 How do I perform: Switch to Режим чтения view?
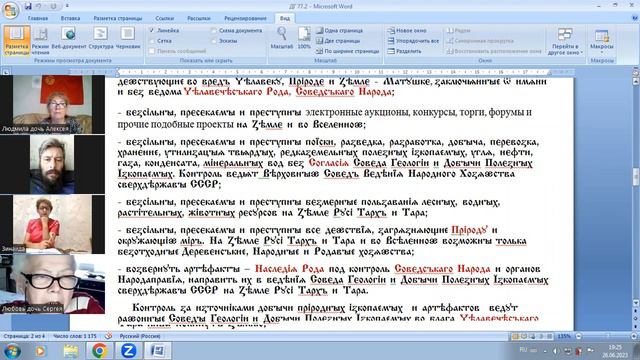(x=40, y=40)
